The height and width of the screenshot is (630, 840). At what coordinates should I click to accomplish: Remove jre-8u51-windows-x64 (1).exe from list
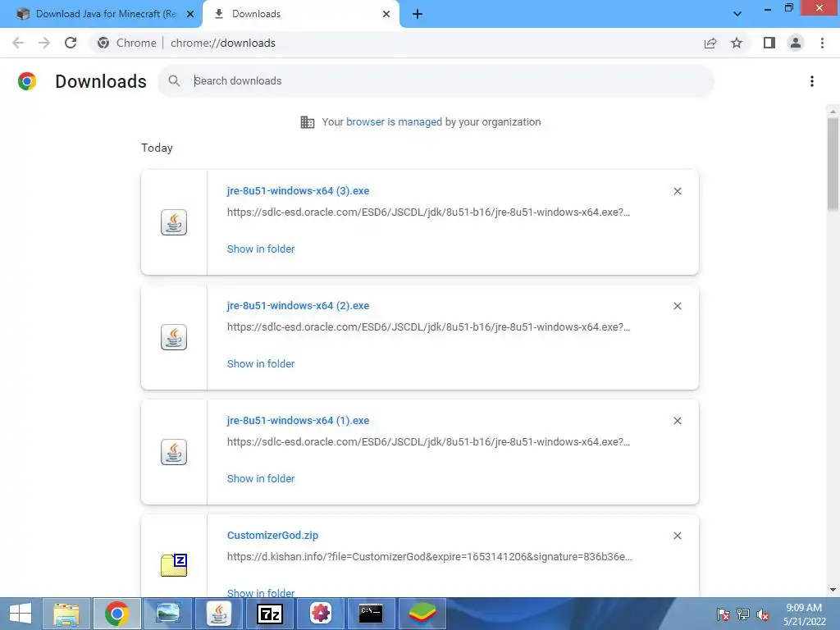pos(678,421)
